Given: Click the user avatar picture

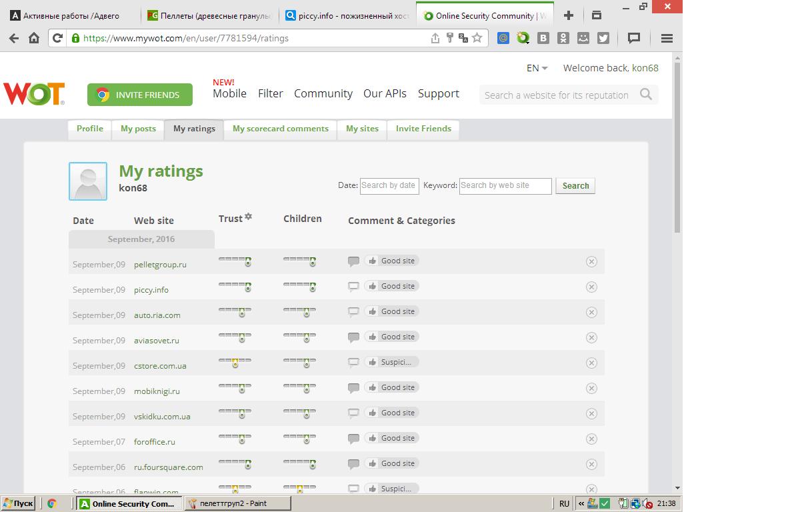Looking at the screenshot, I should click(88, 181).
